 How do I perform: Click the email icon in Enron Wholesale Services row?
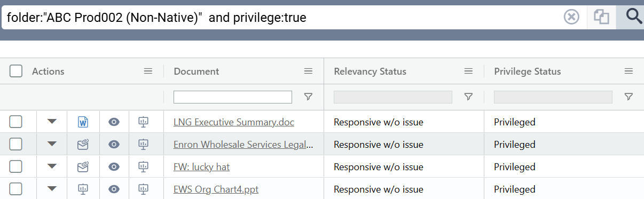click(x=83, y=144)
